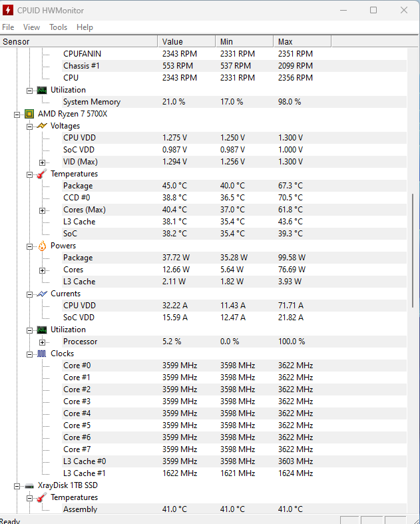This screenshot has height=524, width=420.
Task: Click the Value column header
Action: click(x=186, y=41)
